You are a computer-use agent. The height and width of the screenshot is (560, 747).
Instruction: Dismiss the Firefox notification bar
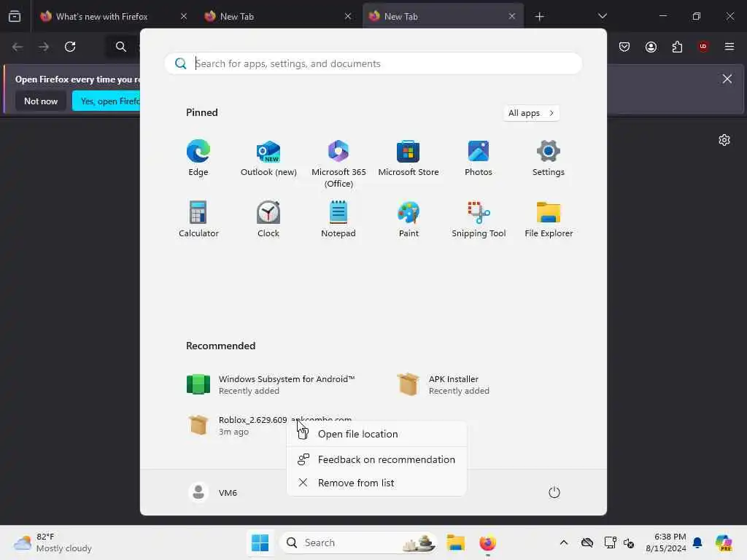click(x=727, y=79)
